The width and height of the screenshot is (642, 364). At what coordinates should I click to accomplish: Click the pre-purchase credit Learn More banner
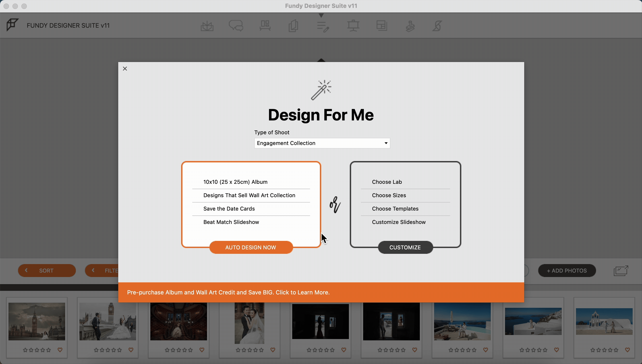click(x=321, y=292)
